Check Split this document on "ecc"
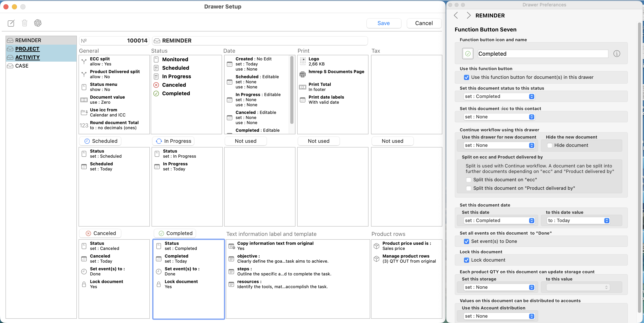The image size is (644, 323). [468, 180]
